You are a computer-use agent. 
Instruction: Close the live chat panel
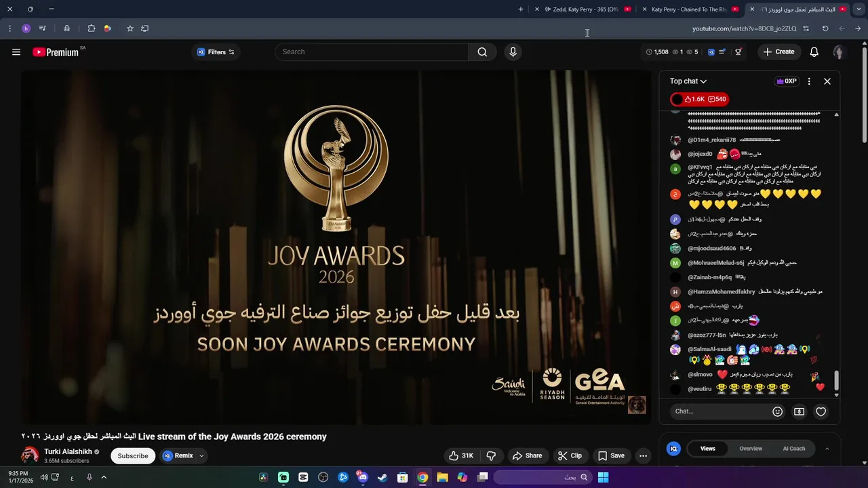(827, 81)
